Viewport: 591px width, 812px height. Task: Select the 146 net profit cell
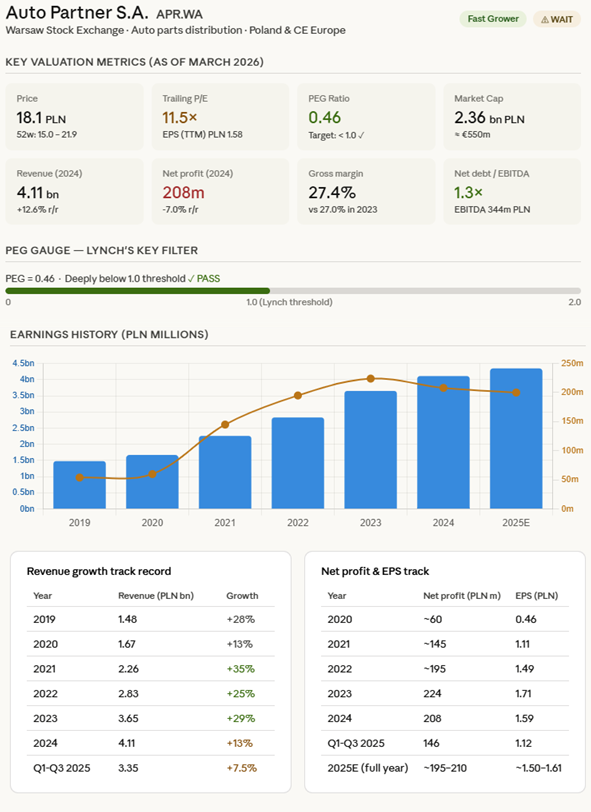point(431,744)
